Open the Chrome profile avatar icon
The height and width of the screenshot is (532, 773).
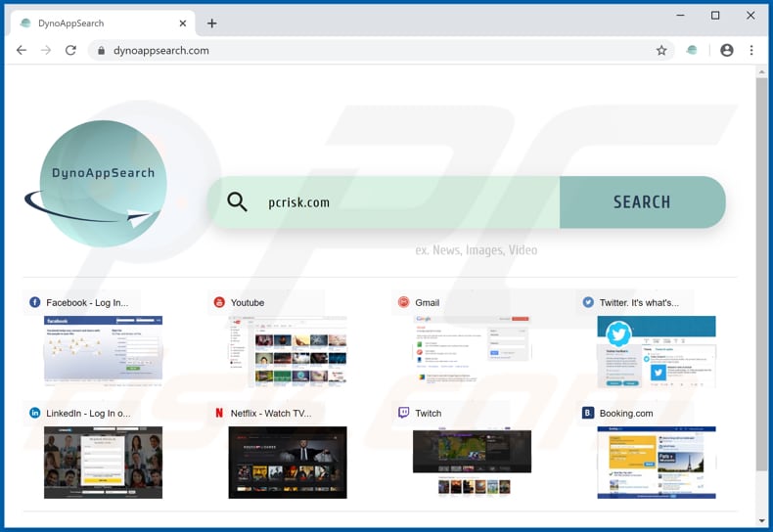[x=727, y=50]
